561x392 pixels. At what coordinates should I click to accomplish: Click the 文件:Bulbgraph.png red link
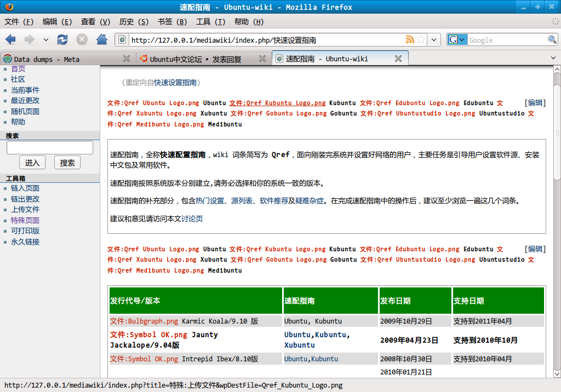point(144,321)
